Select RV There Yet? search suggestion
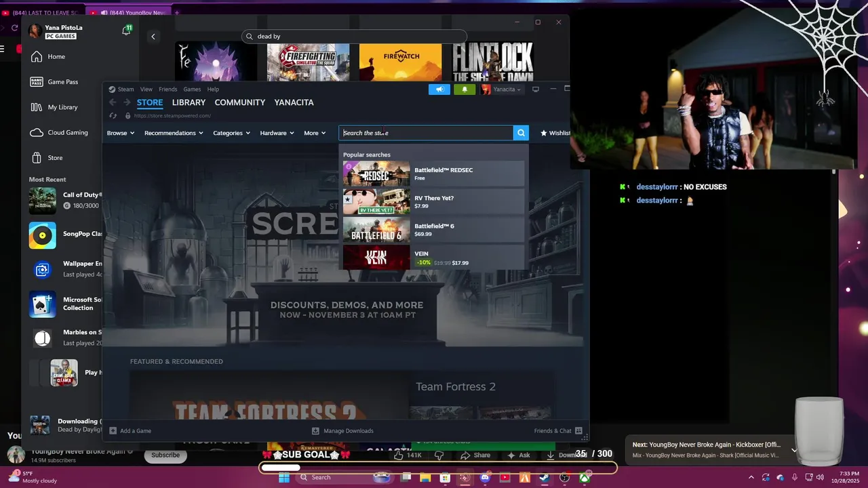868x488 pixels. [433, 202]
